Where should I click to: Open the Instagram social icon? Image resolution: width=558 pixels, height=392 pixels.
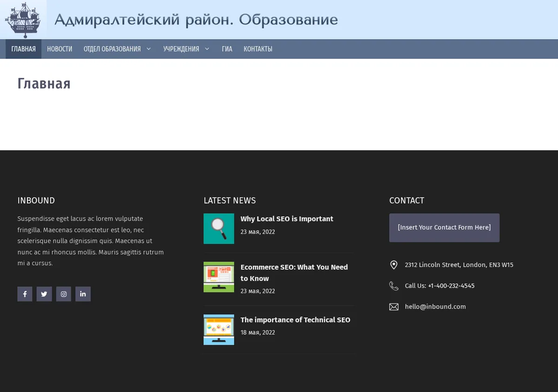coord(64,294)
